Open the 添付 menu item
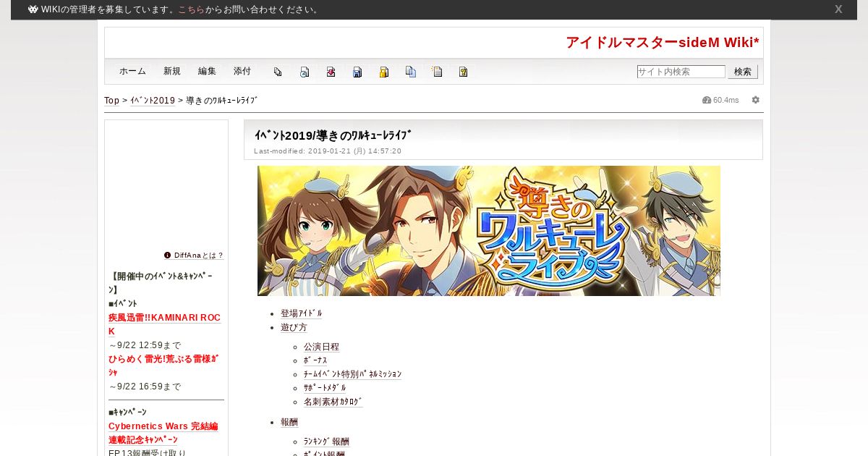This screenshot has height=456, width=868. tap(242, 71)
